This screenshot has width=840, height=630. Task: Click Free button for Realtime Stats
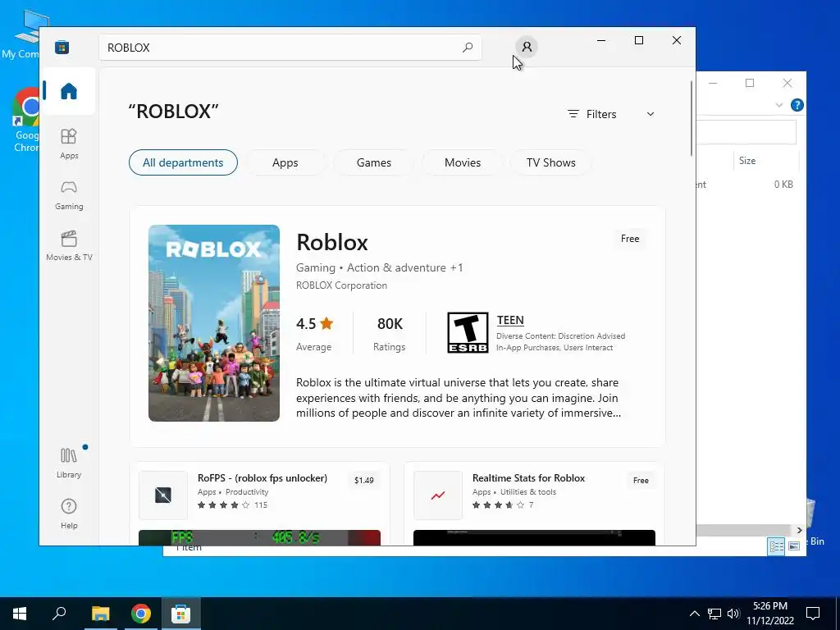640,480
